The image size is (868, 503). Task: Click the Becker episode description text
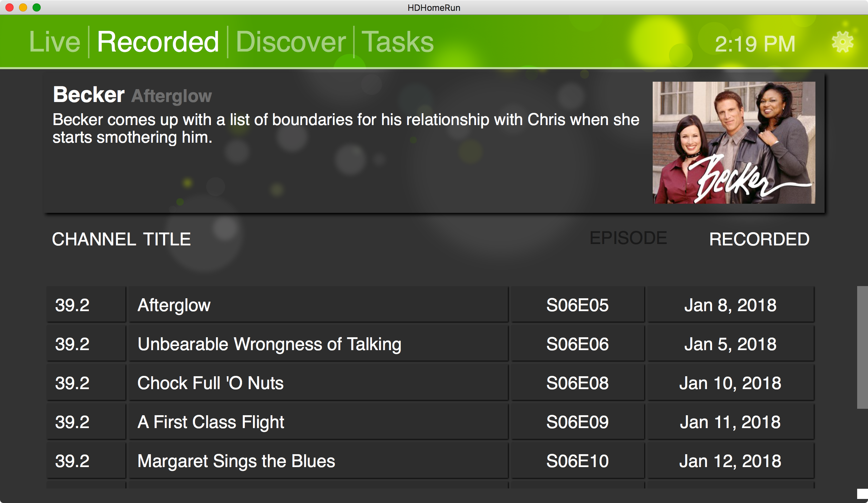[346, 128]
